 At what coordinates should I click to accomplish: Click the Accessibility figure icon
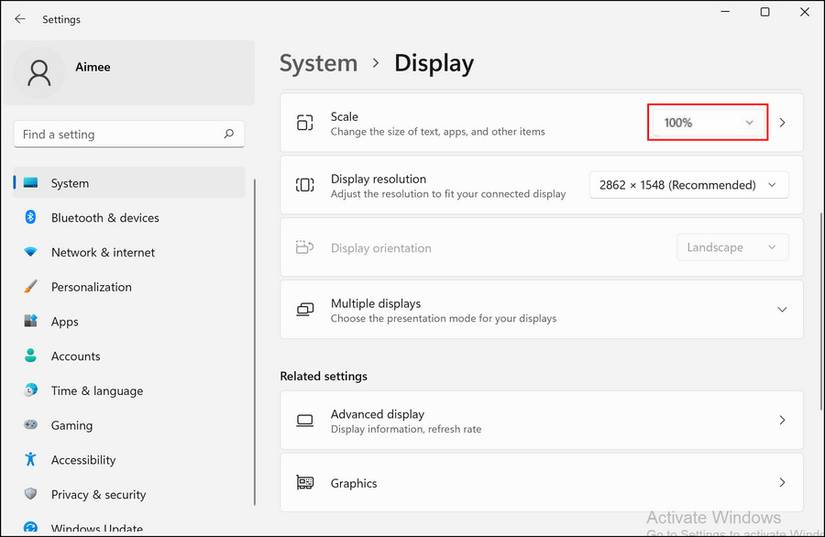coord(31,459)
